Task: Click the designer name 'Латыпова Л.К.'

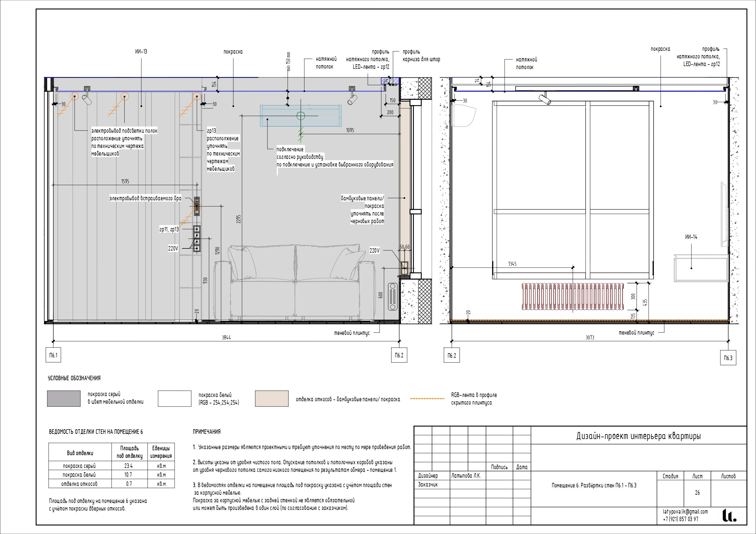Action: [466, 476]
